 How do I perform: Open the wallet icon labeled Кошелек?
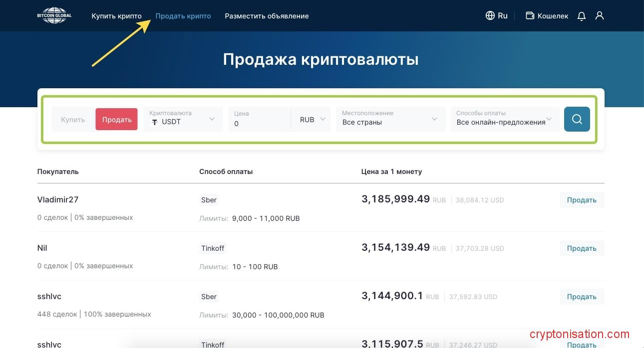530,16
